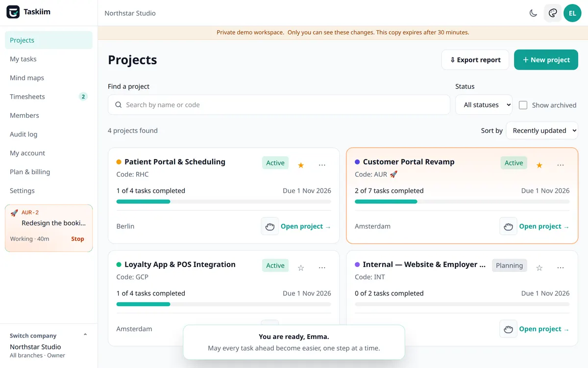This screenshot has width=588, height=368.
Task: Star the Internal — Website & Employer project
Action: coord(539,268)
